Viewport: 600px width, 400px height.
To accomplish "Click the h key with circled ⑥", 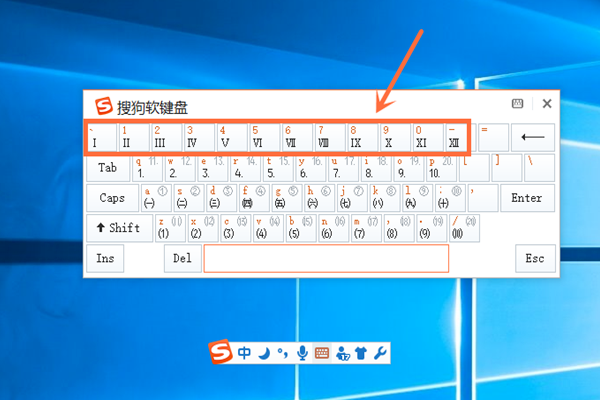I will coord(319,198).
